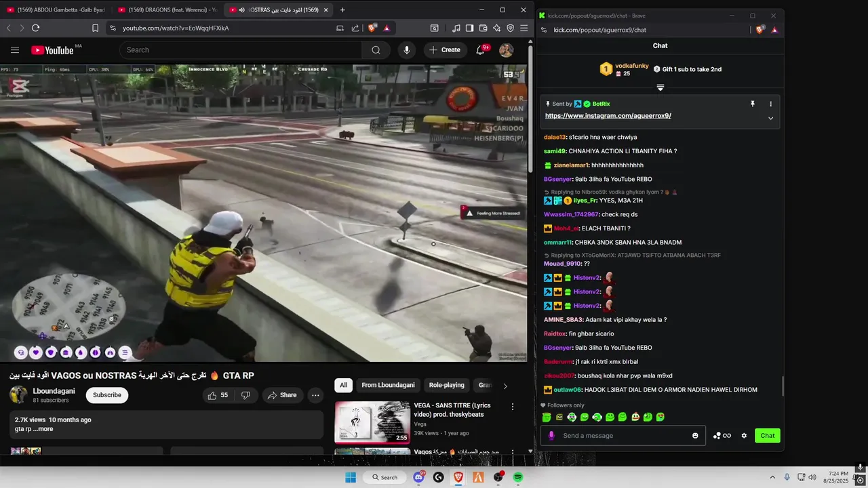This screenshot has width=868, height=488.
Task: Select the Role-playing filter chip
Action: (447, 385)
